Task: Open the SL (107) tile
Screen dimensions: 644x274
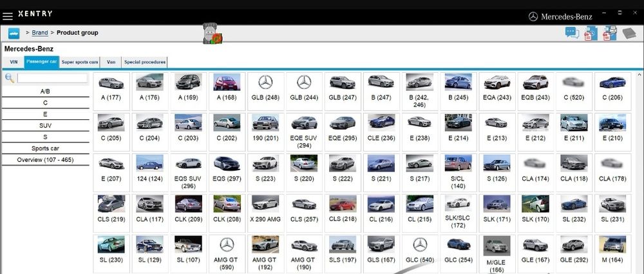Action: coord(188,253)
